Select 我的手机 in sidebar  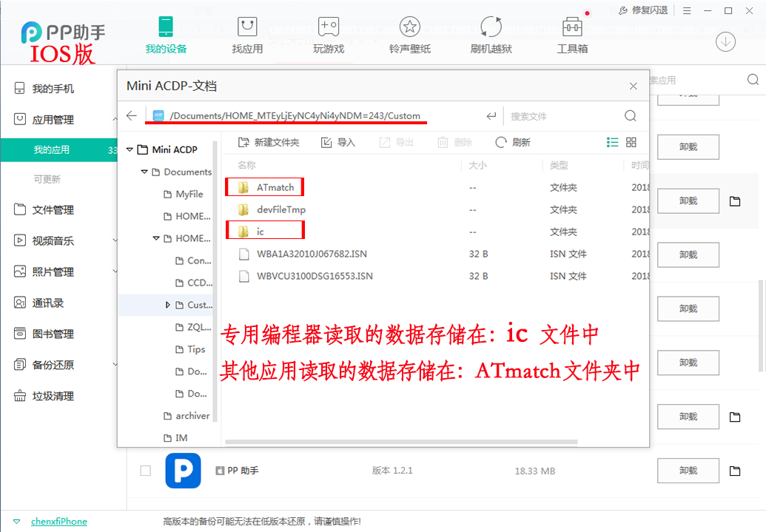click(x=53, y=89)
